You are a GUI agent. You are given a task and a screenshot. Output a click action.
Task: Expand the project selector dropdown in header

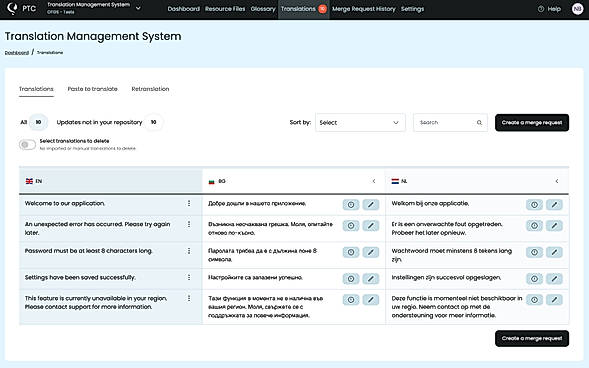(138, 8)
